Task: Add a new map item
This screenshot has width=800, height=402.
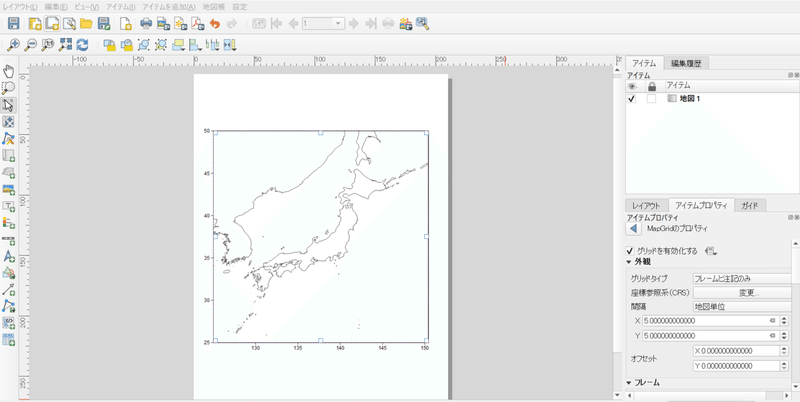Action: click(x=9, y=155)
